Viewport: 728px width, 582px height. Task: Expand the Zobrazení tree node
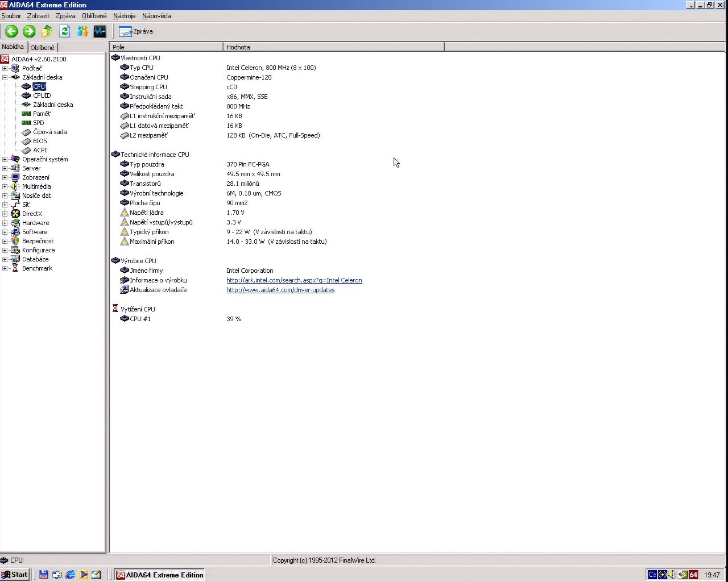tap(5, 177)
